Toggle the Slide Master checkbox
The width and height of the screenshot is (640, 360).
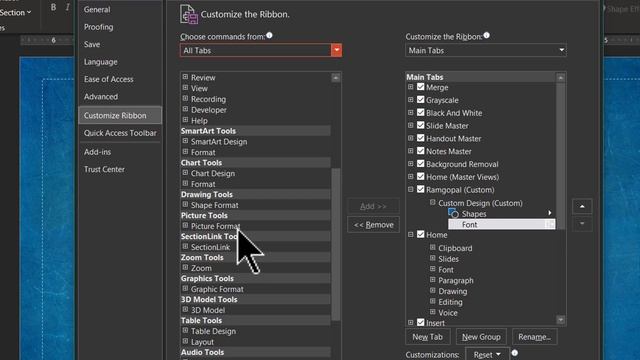coord(421,125)
